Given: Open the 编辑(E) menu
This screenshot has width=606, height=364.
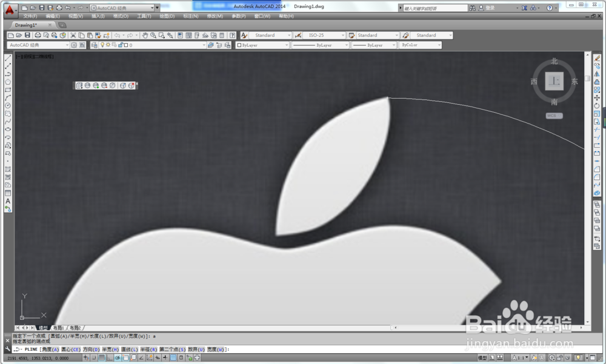Looking at the screenshot, I should pyautogui.click(x=53, y=16).
